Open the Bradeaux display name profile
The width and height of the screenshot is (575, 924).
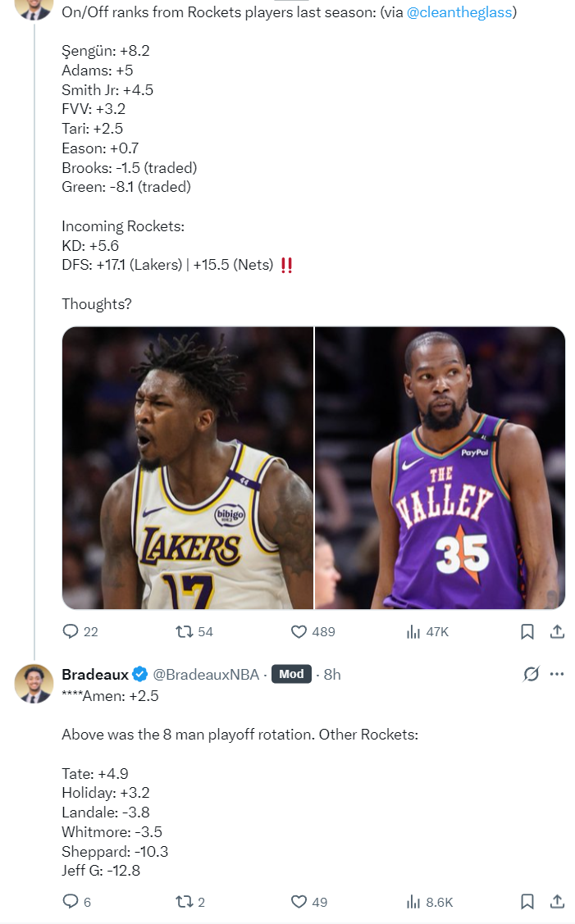[95, 674]
